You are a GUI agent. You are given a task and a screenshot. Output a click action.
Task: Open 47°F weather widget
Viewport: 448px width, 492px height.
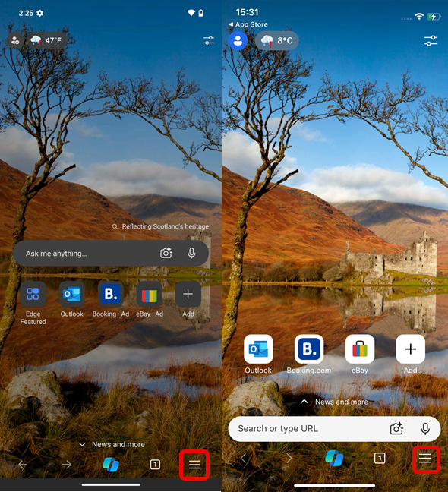pos(46,40)
